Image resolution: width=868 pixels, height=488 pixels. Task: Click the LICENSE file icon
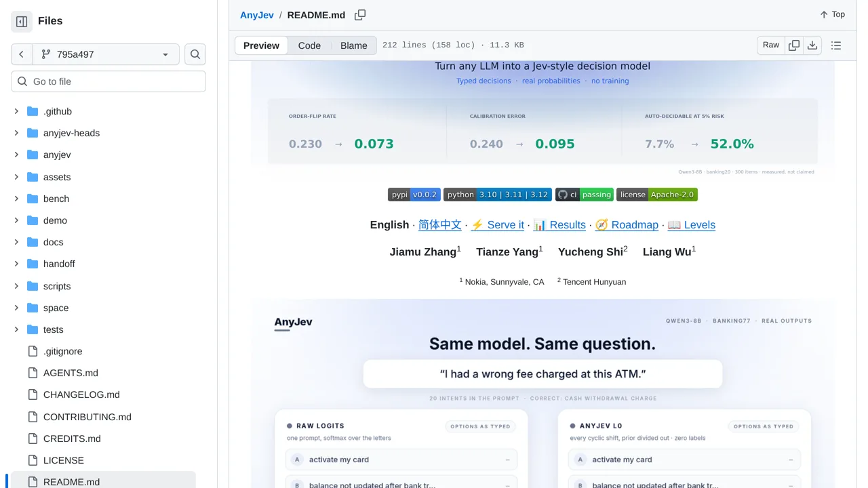pos(33,460)
